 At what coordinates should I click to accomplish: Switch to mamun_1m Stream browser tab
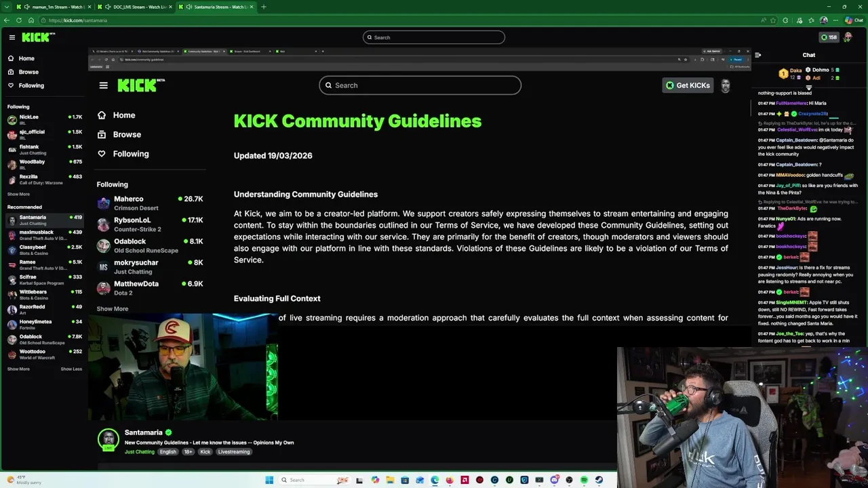click(54, 7)
